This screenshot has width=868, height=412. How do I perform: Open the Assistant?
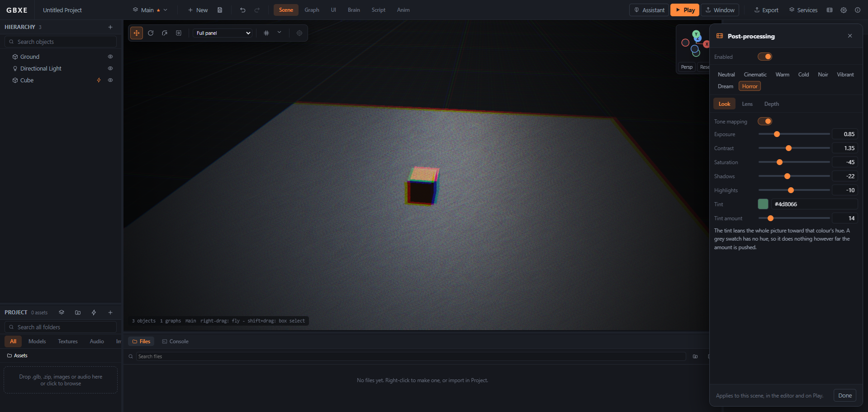tap(649, 10)
